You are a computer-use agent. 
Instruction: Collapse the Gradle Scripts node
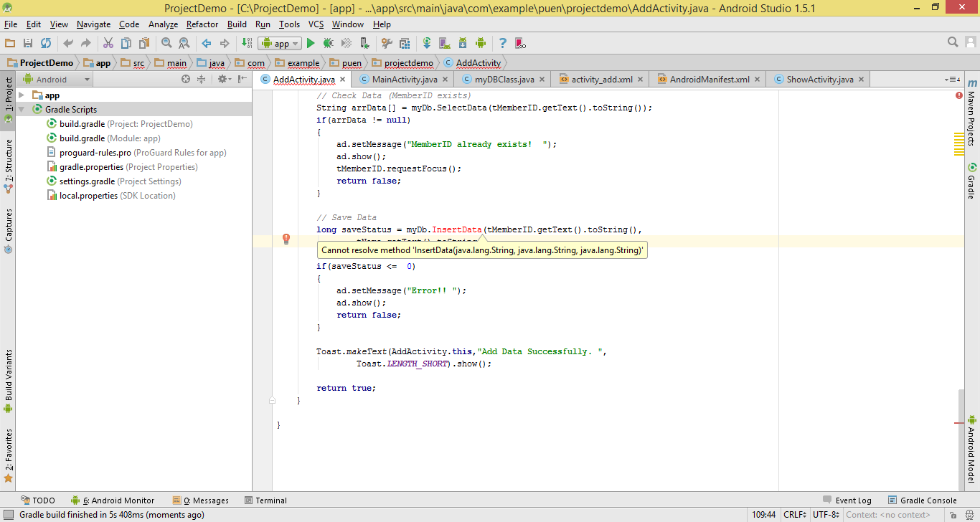(x=22, y=109)
